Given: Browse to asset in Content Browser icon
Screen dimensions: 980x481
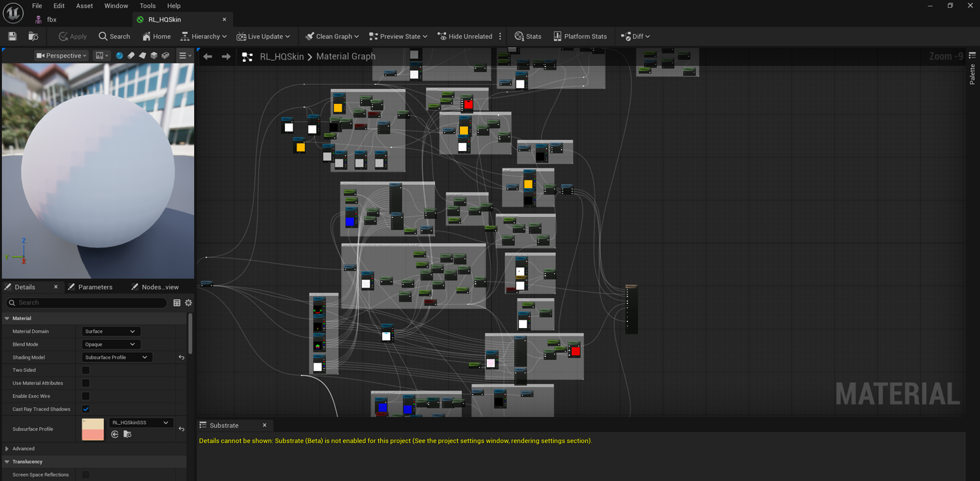Looking at the screenshot, I should pos(33,37).
